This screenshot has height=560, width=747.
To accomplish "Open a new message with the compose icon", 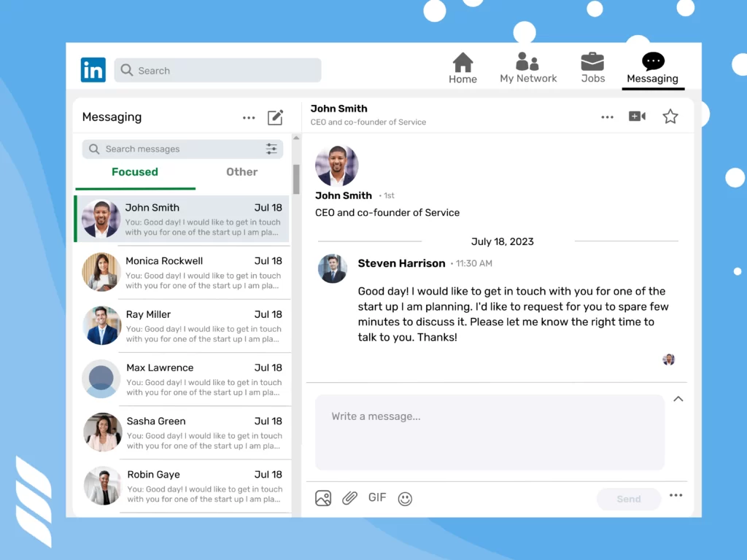I will click(x=275, y=117).
